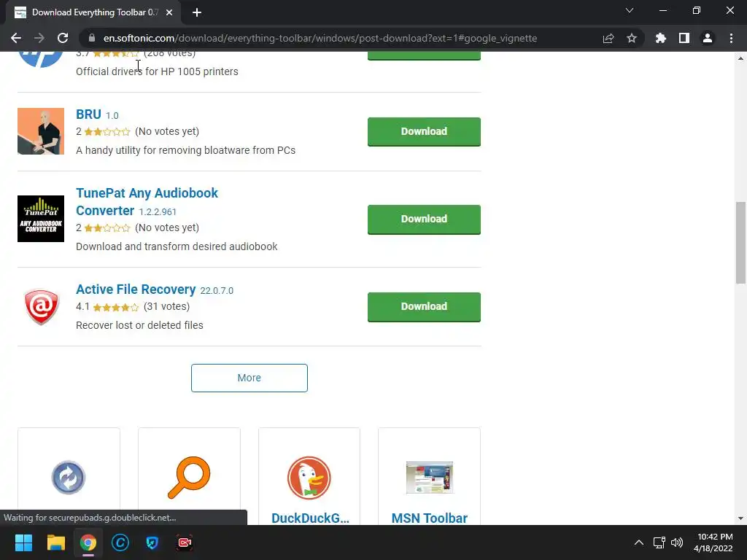Close the Download Everything Toolbar tab

[x=169, y=12]
